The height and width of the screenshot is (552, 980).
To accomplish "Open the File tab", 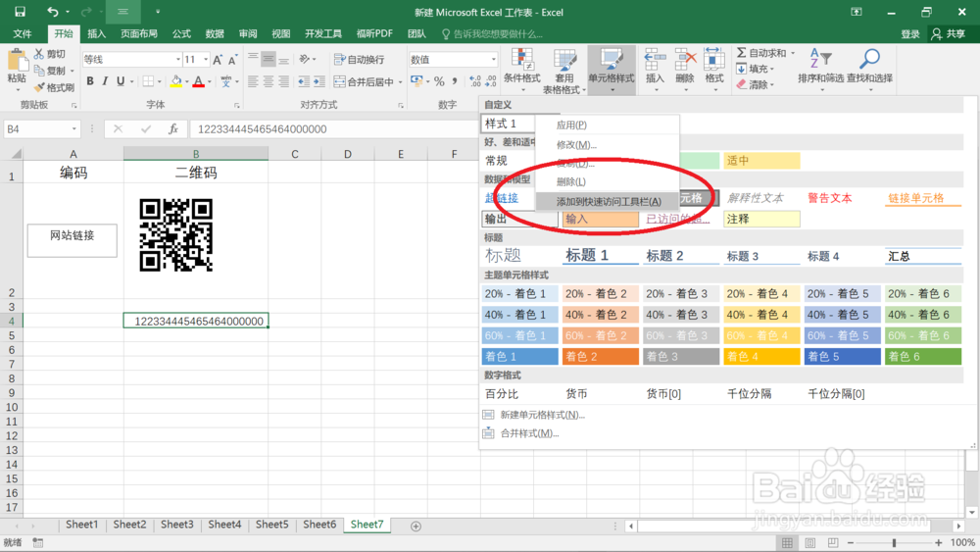I will point(23,33).
